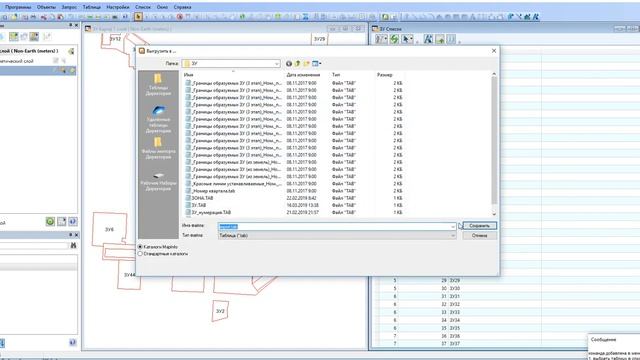Pin the layer control panel
Image resolution: width=640 pixels, height=360 pixels.
pyautogui.click(x=70, y=25)
